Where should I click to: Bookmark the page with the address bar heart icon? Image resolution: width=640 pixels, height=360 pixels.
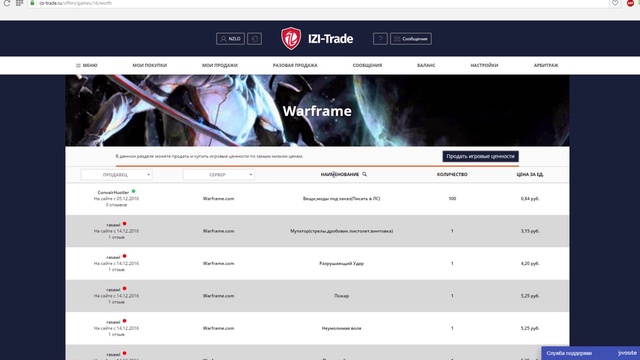coord(615,3)
